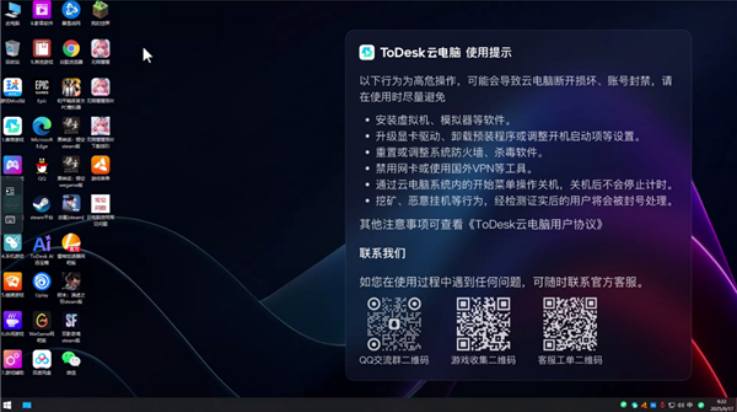
Task: Open the Recycle Bin
Action: click(12, 48)
